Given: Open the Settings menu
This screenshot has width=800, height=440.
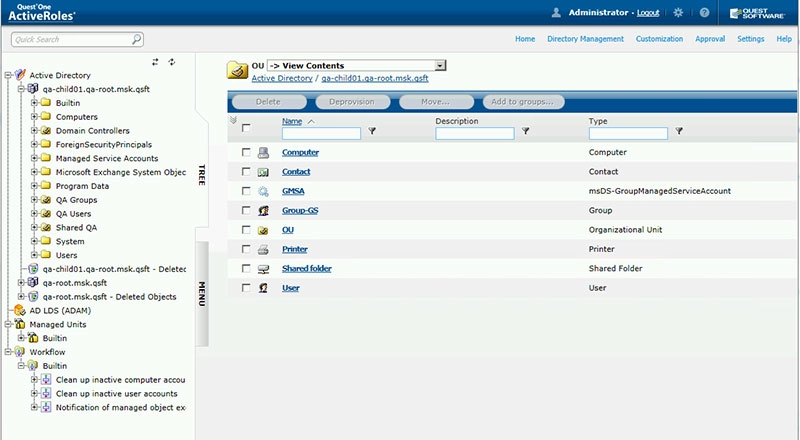Looking at the screenshot, I should point(751,39).
